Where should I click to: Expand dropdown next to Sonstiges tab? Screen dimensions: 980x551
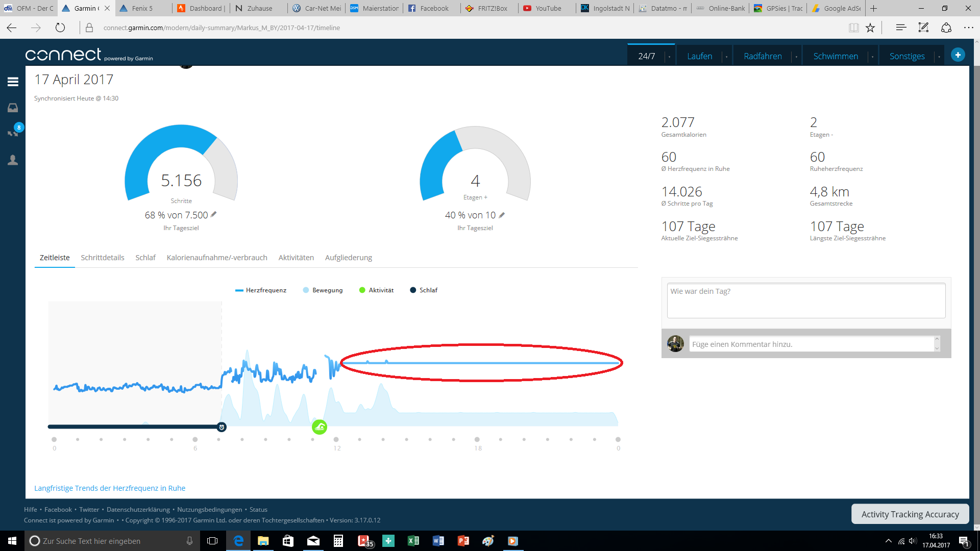[939, 57]
